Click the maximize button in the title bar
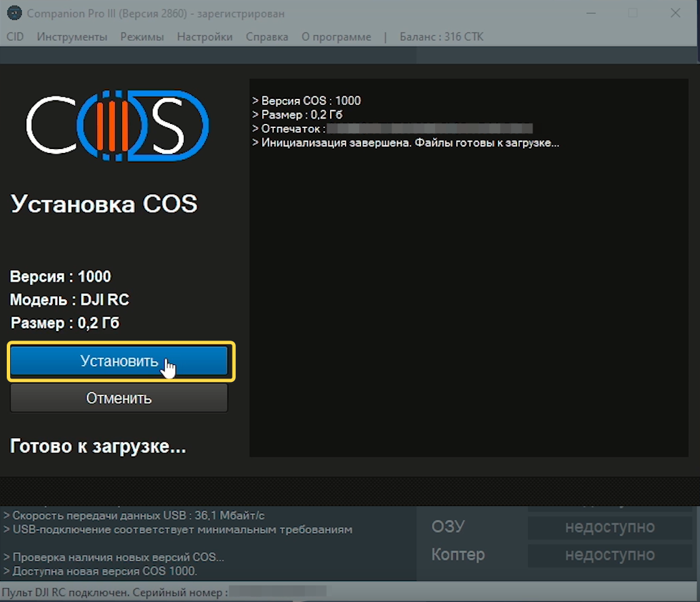Viewport: 700px width, 602px height. pos(633,13)
